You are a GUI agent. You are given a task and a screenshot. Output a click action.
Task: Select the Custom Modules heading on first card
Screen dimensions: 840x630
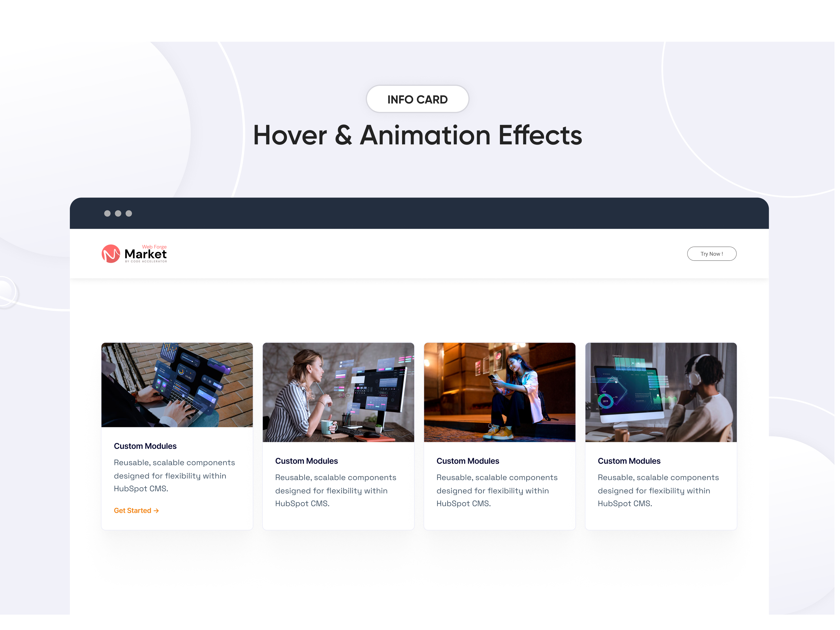(x=145, y=446)
